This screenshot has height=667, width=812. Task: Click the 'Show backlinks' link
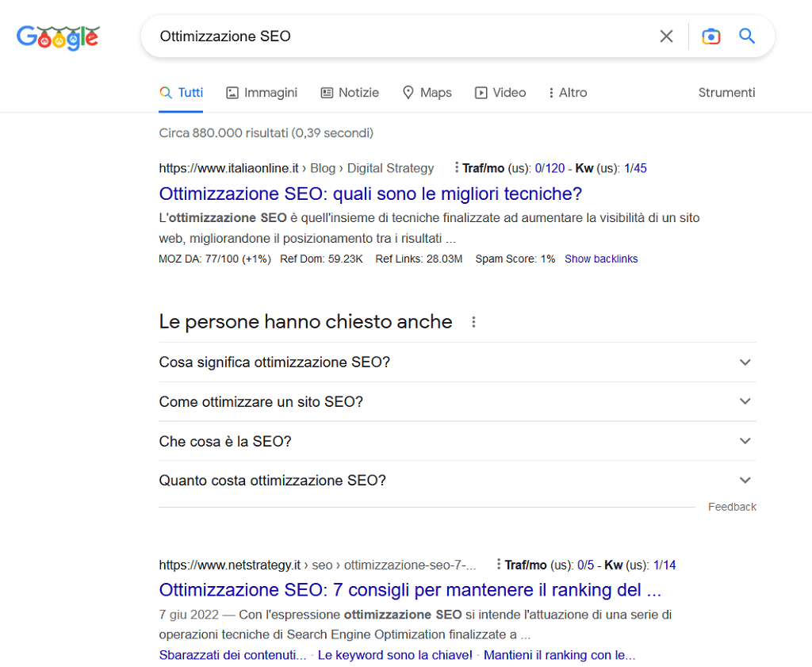pos(601,259)
